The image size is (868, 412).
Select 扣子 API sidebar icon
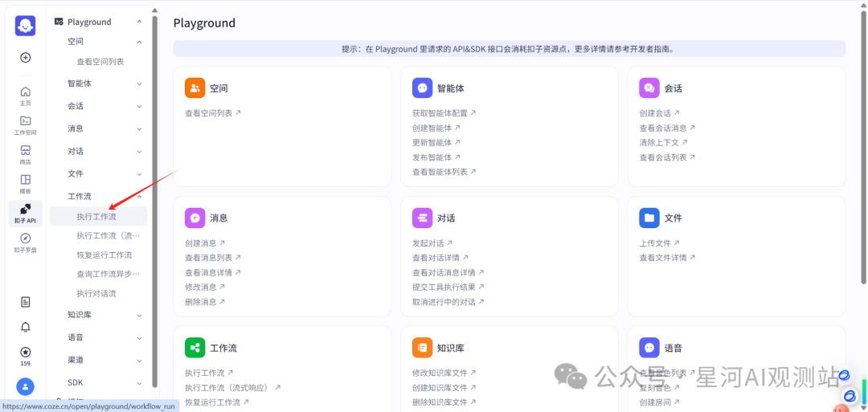point(26,214)
